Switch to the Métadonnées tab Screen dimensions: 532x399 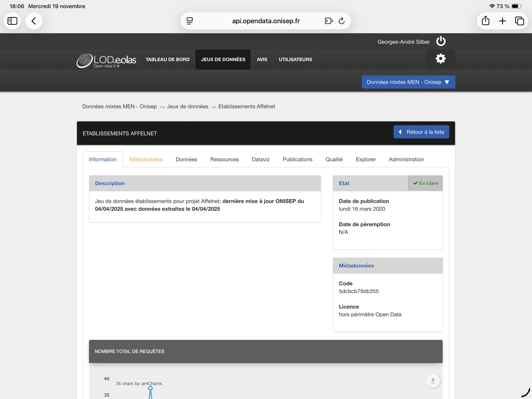pos(146,159)
